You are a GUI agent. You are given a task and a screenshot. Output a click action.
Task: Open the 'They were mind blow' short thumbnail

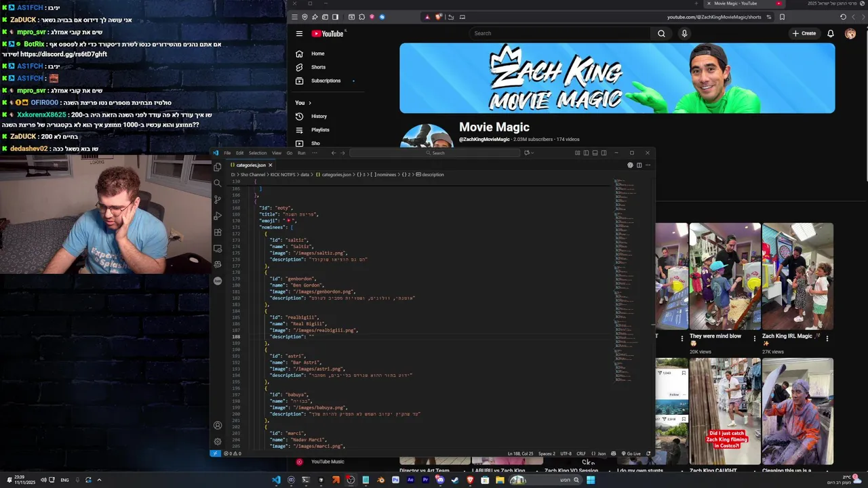pos(725,276)
